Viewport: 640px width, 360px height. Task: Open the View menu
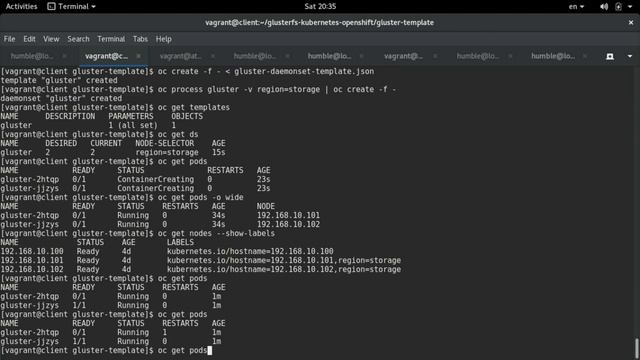click(x=51, y=39)
